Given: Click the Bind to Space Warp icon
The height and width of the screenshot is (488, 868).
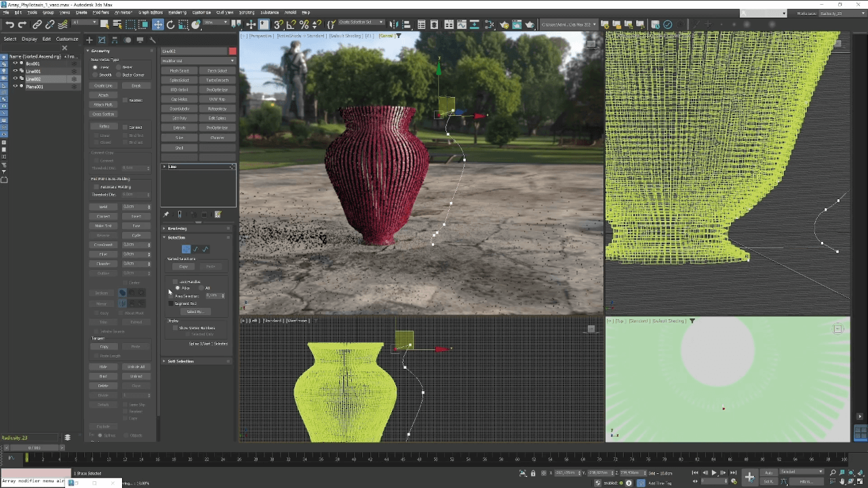Looking at the screenshot, I should point(62,24).
